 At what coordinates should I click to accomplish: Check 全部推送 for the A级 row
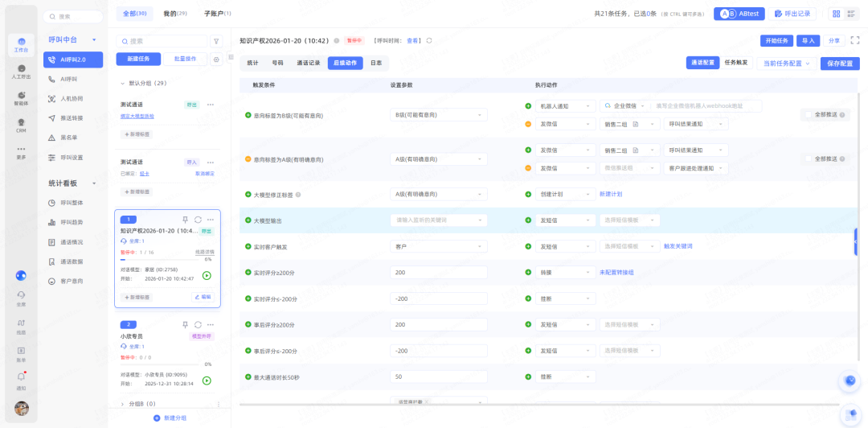[806, 158]
